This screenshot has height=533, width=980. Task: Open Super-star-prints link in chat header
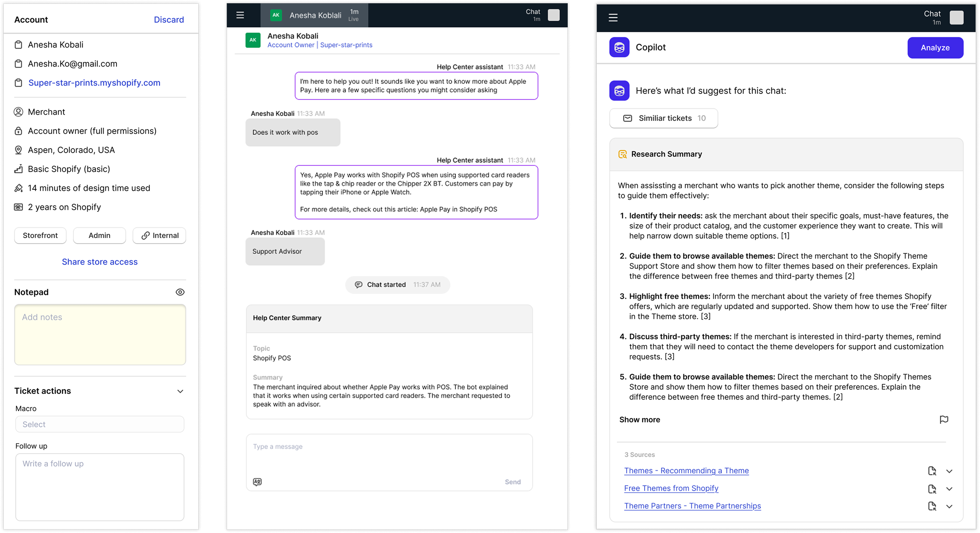click(346, 45)
